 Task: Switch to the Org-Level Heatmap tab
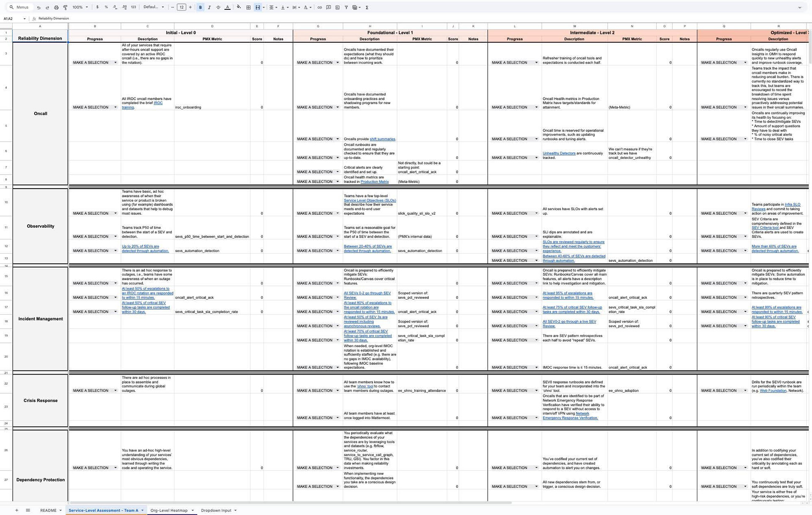click(169, 510)
